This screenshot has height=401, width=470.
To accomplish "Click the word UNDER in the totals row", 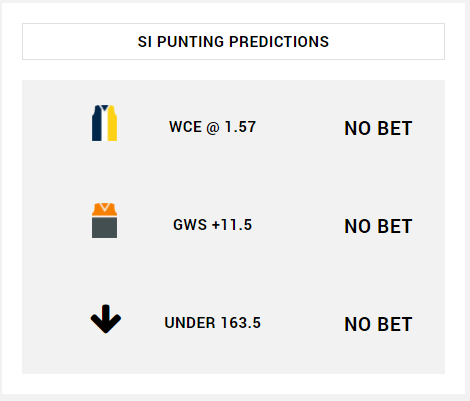I will (x=190, y=323).
